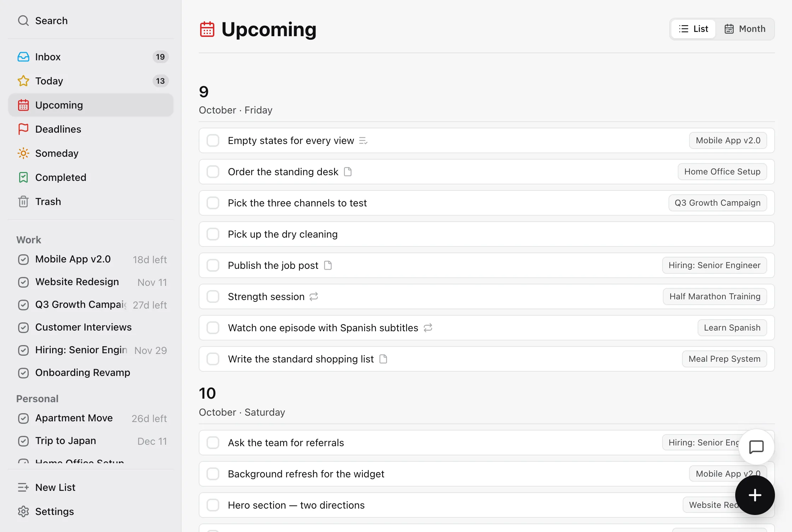This screenshot has height=532, width=792.
Task: Click the note icon on Write the standard shopping list
Action: (383, 359)
